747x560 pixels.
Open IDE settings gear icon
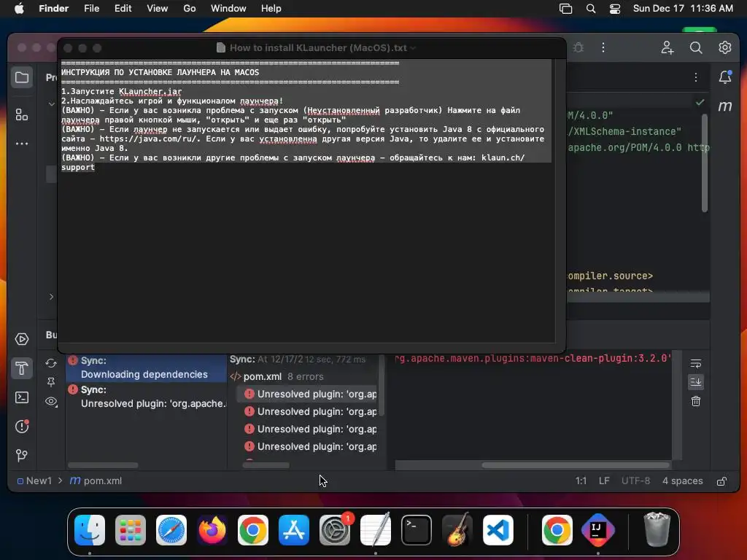pos(725,47)
